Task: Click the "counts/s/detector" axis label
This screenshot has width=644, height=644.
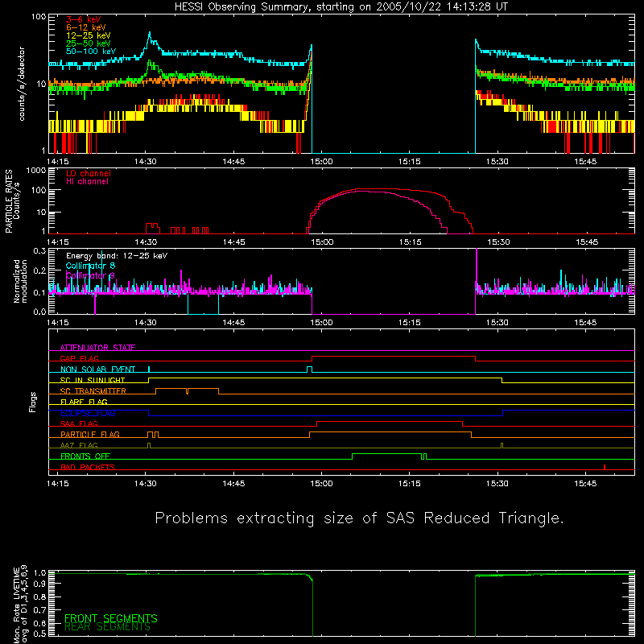Action: (x=22, y=84)
